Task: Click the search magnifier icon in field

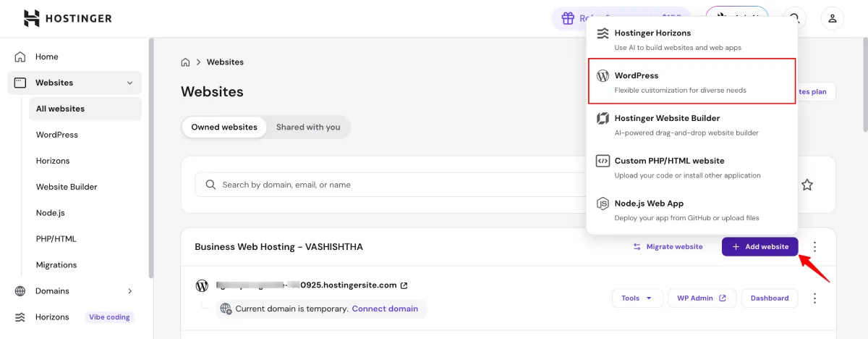Action: point(210,185)
